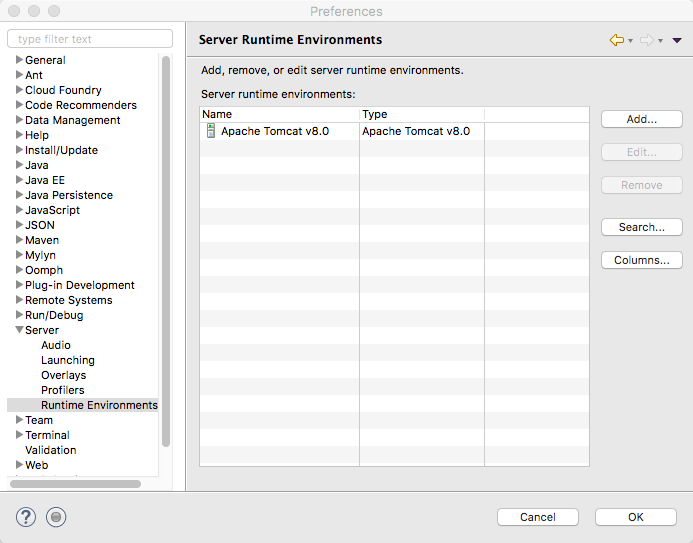Viewport: 693px width, 543px height.
Task: Click the type filter text field
Action: [90, 39]
